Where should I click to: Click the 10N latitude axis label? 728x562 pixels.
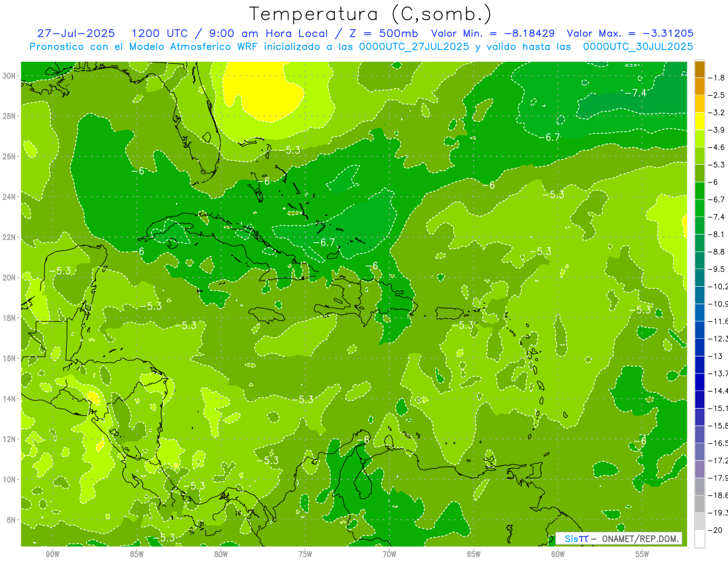(10, 479)
